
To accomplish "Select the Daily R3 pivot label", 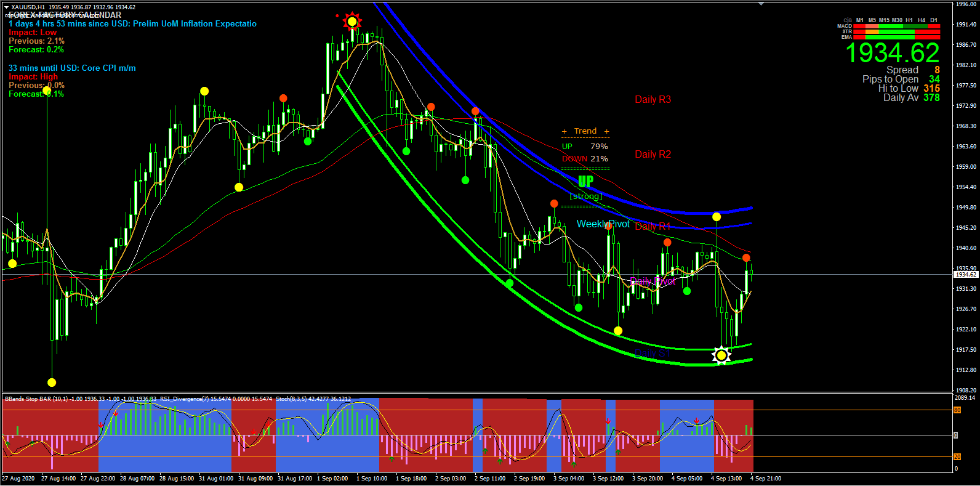I will 653,100.
